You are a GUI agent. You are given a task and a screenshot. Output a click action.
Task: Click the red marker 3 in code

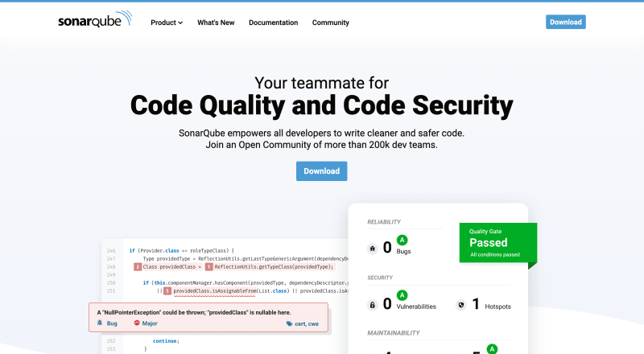167,290
